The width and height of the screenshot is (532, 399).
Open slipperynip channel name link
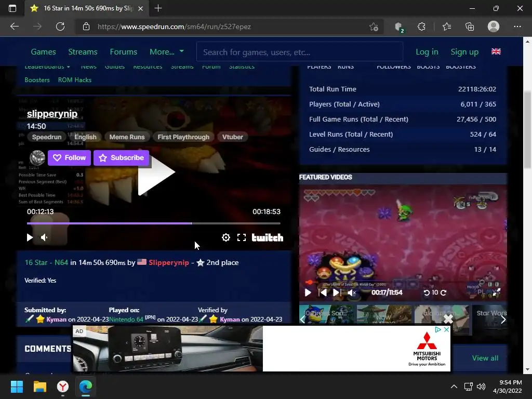click(52, 114)
